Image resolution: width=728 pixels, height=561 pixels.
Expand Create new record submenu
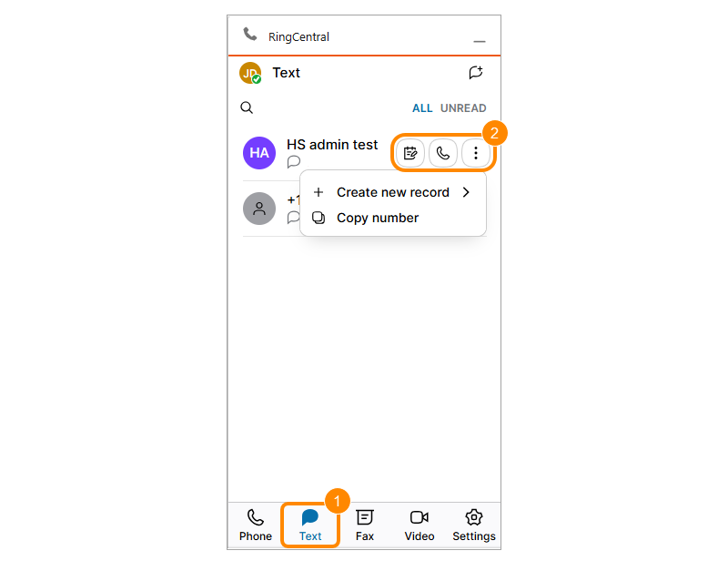393,192
